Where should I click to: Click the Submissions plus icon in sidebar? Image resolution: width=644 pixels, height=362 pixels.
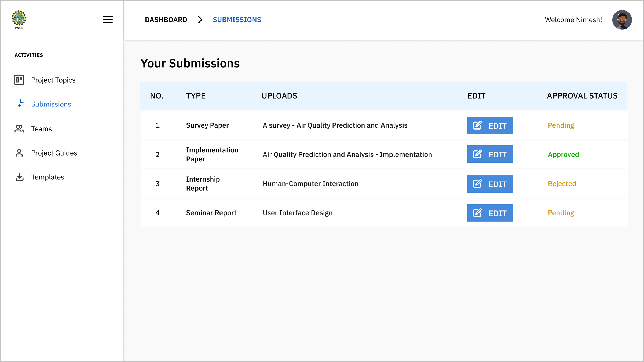(20, 104)
